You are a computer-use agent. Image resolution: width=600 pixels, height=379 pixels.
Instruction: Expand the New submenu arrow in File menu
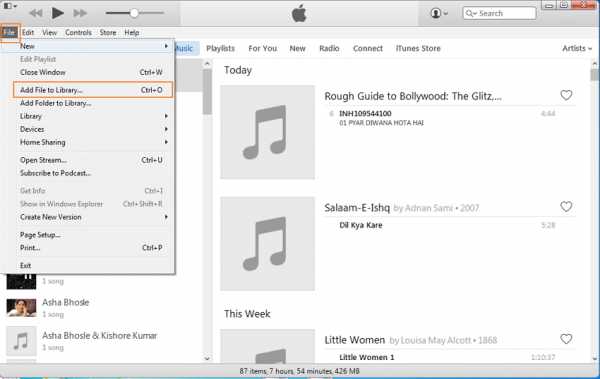pos(166,46)
